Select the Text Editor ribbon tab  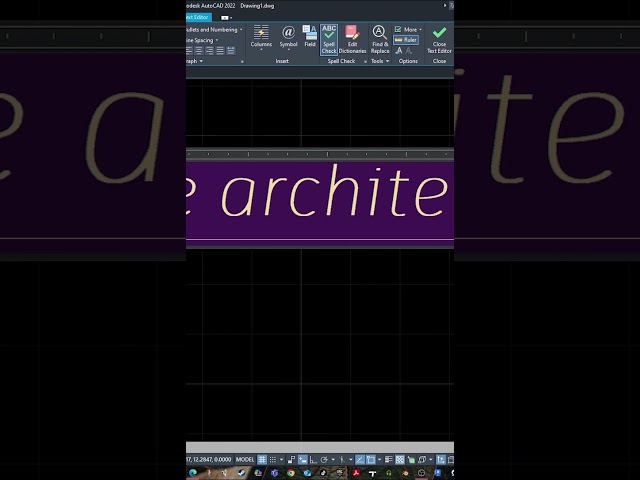(198, 17)
